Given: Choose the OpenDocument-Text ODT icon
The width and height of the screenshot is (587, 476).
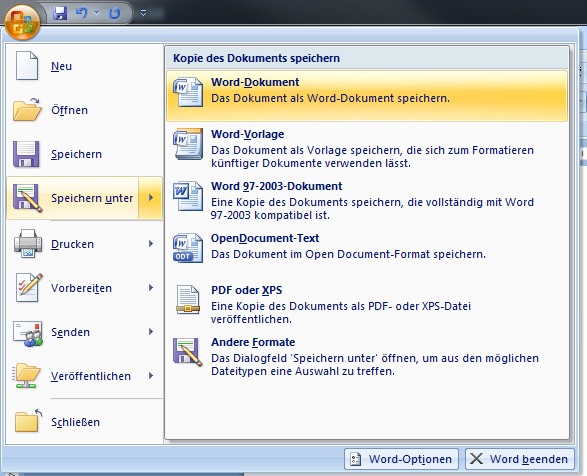Looking at the screenshot, I should tap(188, 248).
